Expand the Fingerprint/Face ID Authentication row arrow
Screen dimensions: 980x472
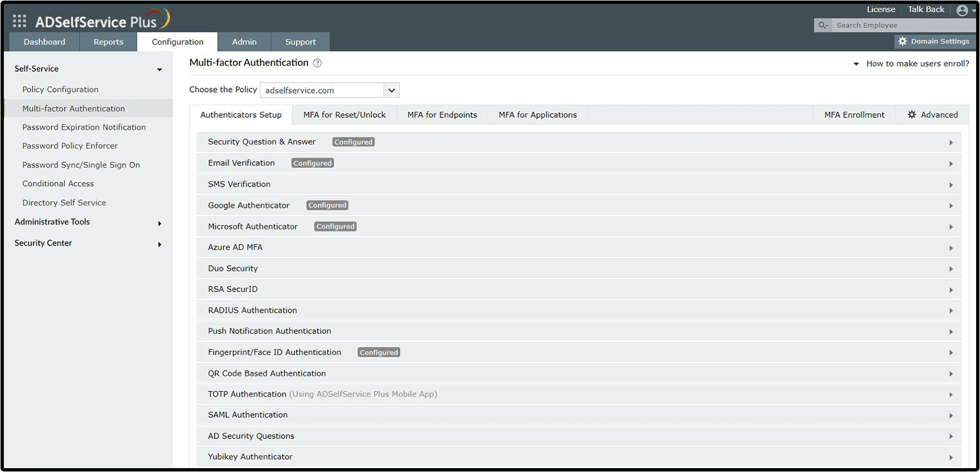coord(951,353)
